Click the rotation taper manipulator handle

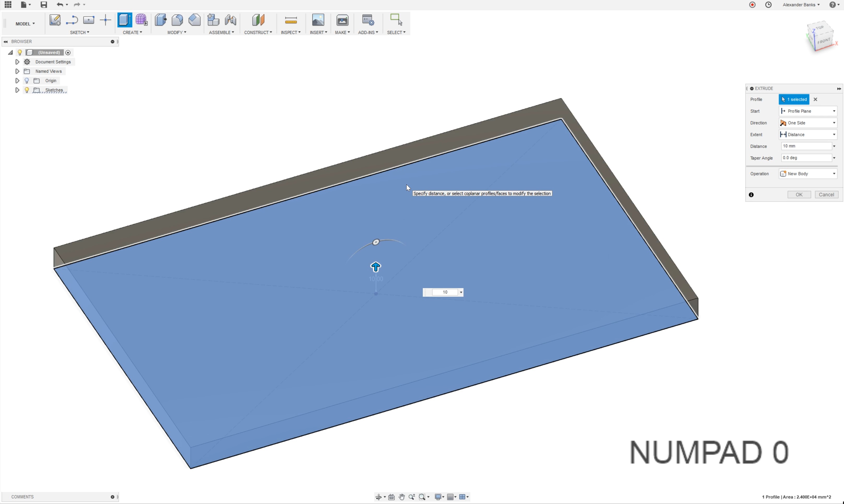376,242
